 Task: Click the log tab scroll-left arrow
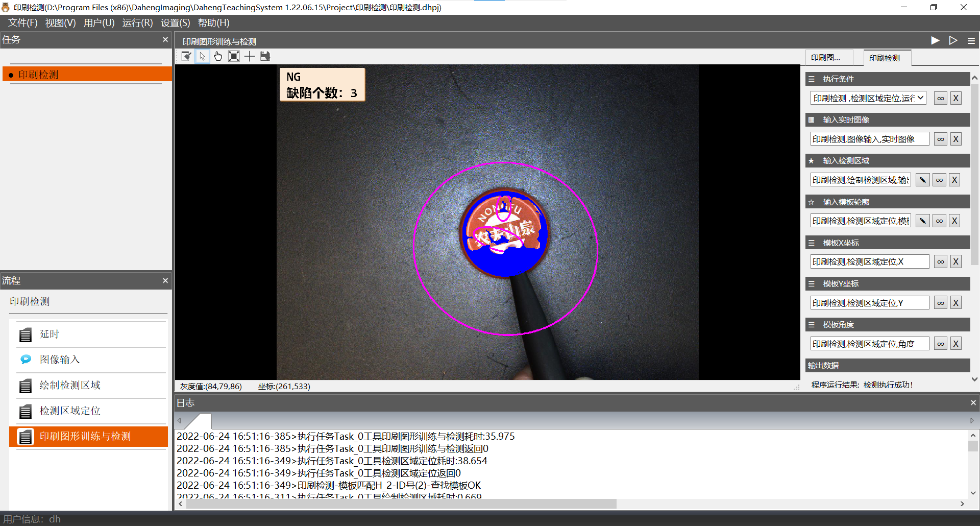[179, 421]
